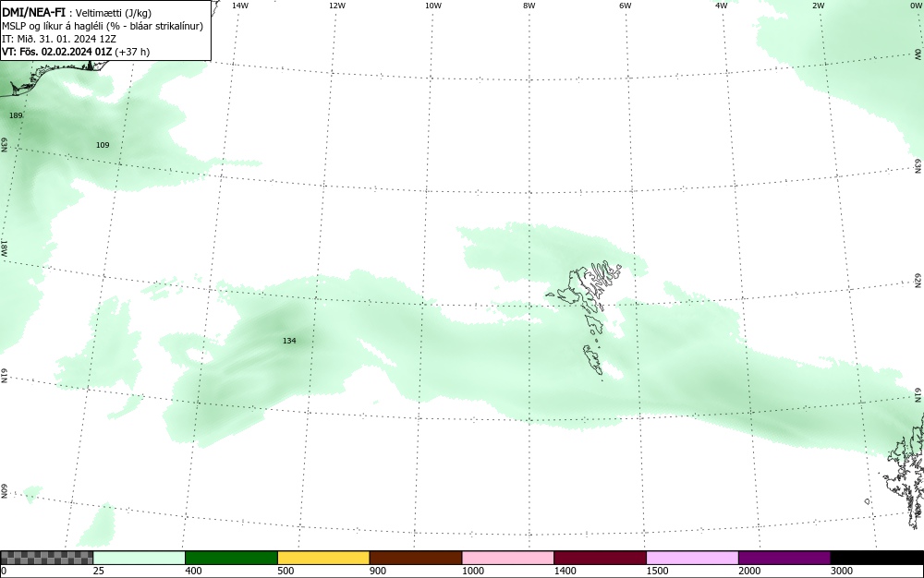
Task: Click the light green 25–400 legend swatch
Action: (x=140, y=558)
